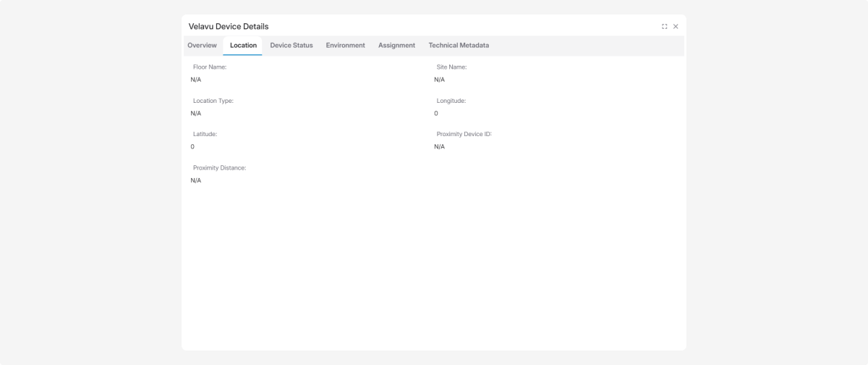Click the Velavu Device Details title
Viewport: 868px width, 365px height.
229,27
